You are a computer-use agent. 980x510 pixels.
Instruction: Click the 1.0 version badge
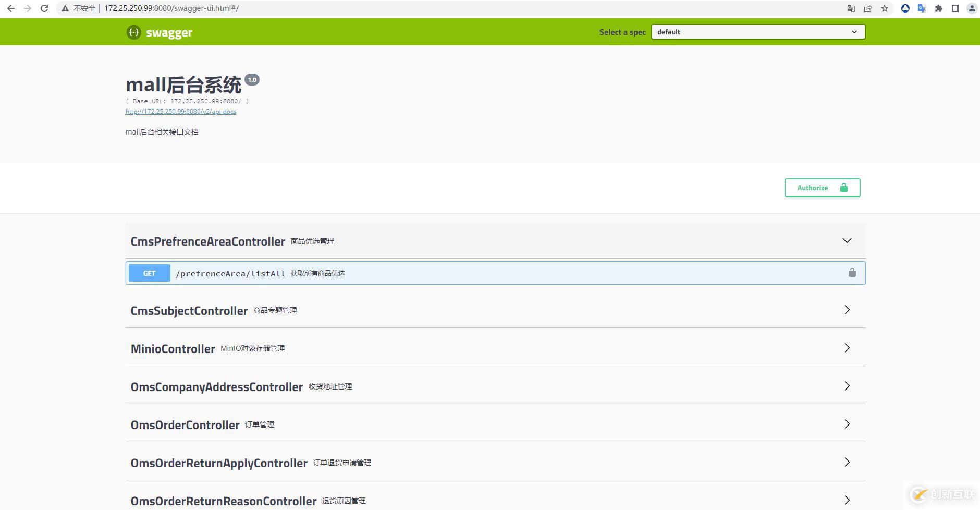coord(252,80)
